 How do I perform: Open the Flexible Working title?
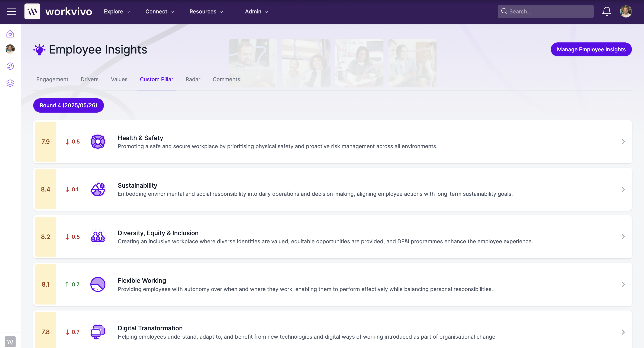click(x=142, y=280)
